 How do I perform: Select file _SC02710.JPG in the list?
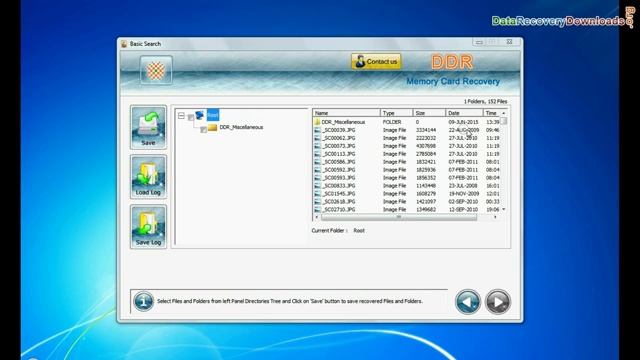tap(338, 209)
